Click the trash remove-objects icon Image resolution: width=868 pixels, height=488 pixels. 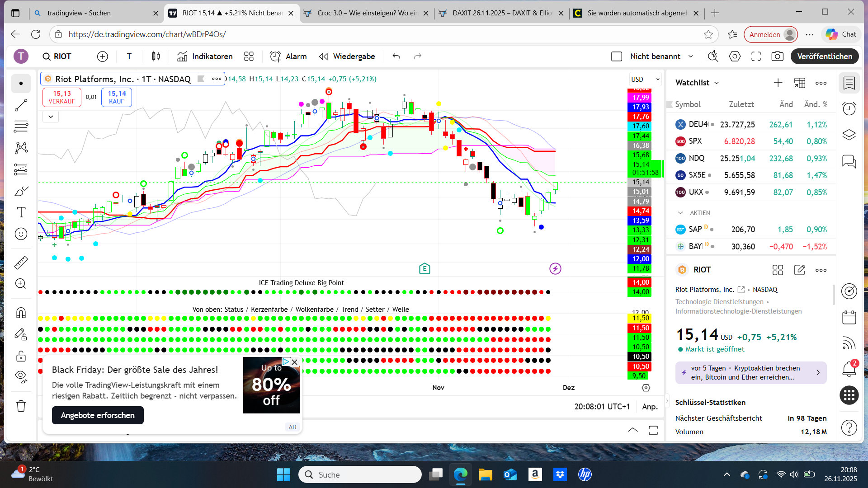pos(21,406)
